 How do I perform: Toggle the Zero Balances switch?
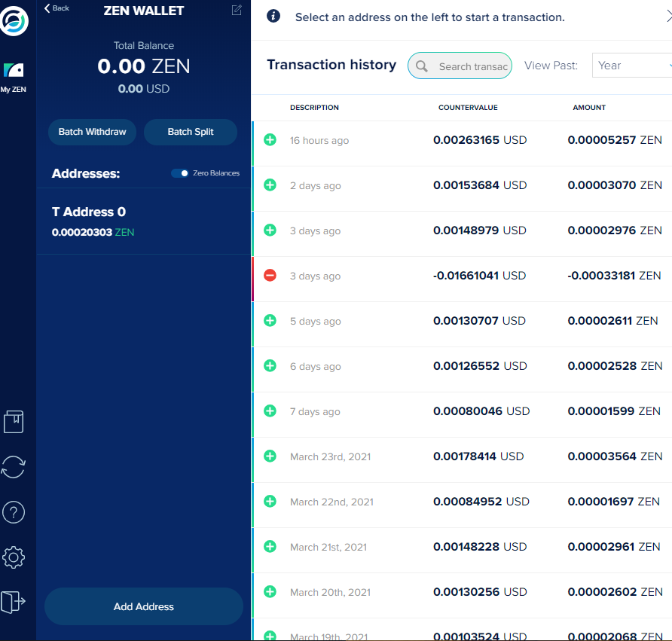(x=179, y=173)
